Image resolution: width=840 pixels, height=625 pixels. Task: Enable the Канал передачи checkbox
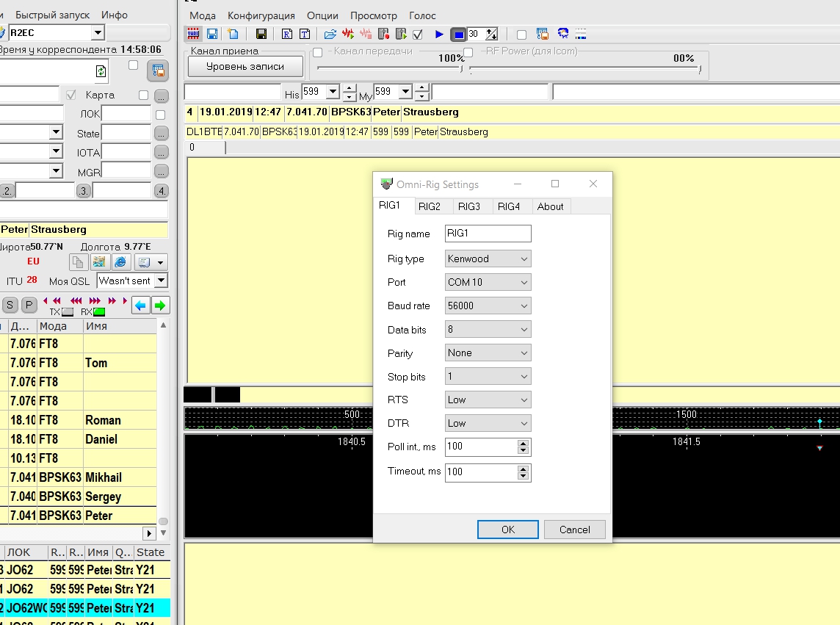point(318,53)
